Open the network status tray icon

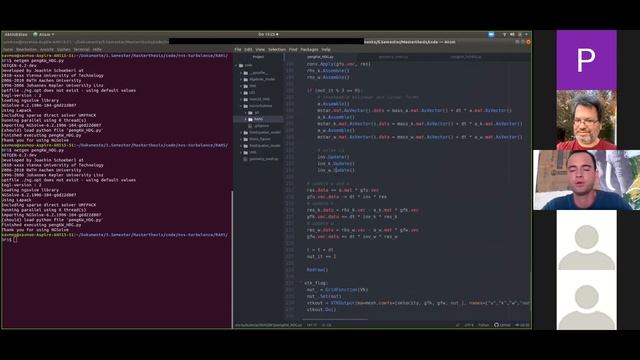[505, 35]
